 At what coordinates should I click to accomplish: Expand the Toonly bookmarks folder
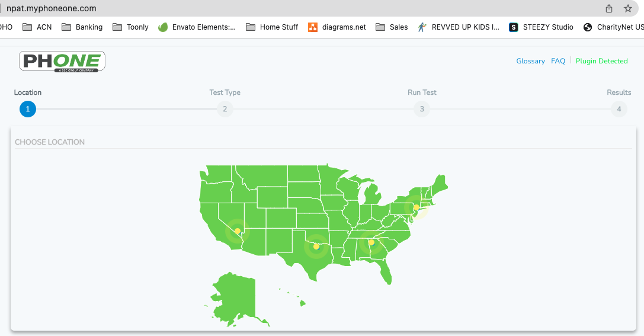coord(130,27)
